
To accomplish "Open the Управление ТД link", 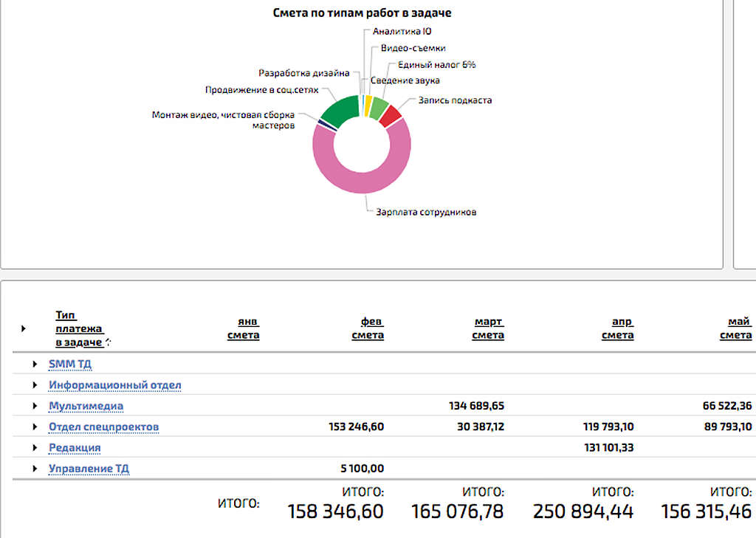I will coord(89,469).
